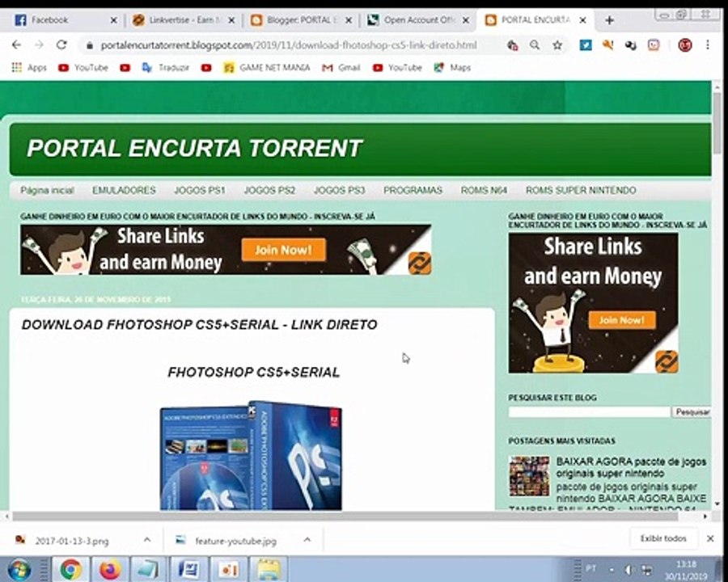Close the Facebook tab
The width and height of the screenshot is (728, 582).
pos(114,20)
